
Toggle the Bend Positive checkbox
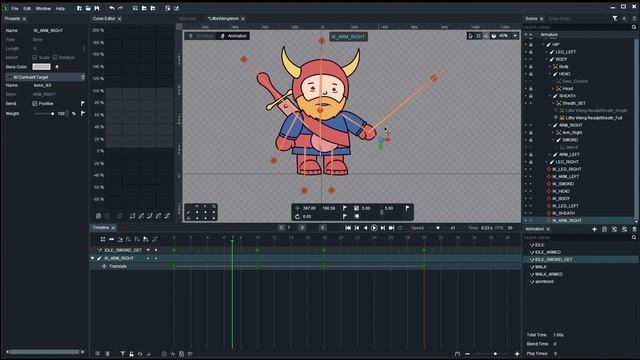pos(35,104)
